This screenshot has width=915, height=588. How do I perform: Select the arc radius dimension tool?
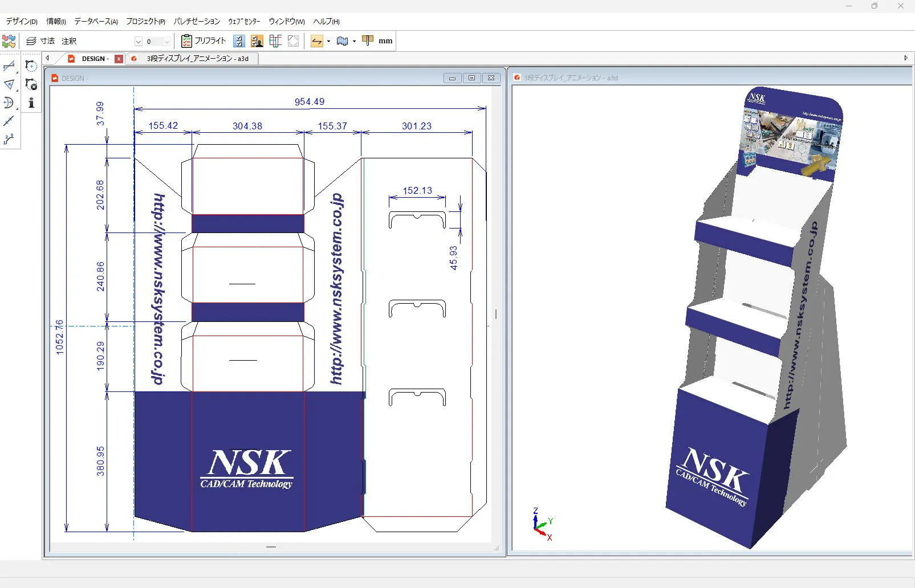[x=9, y=103]
